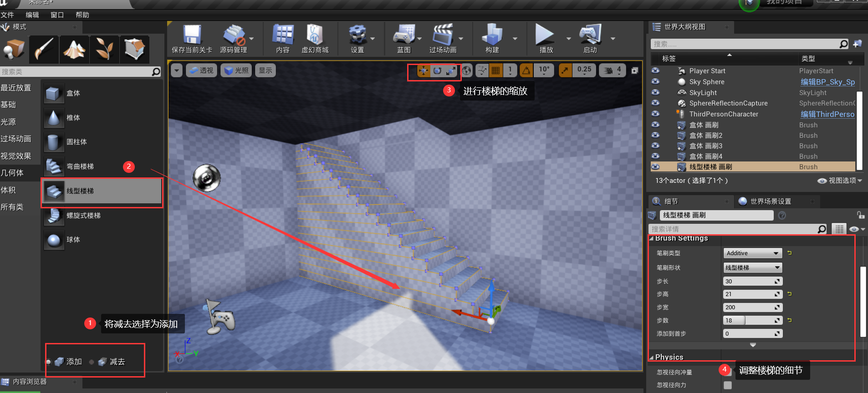Toggle scale snapping icon in viewport
This screenshot has width=868, height=393.
(565, 71)
